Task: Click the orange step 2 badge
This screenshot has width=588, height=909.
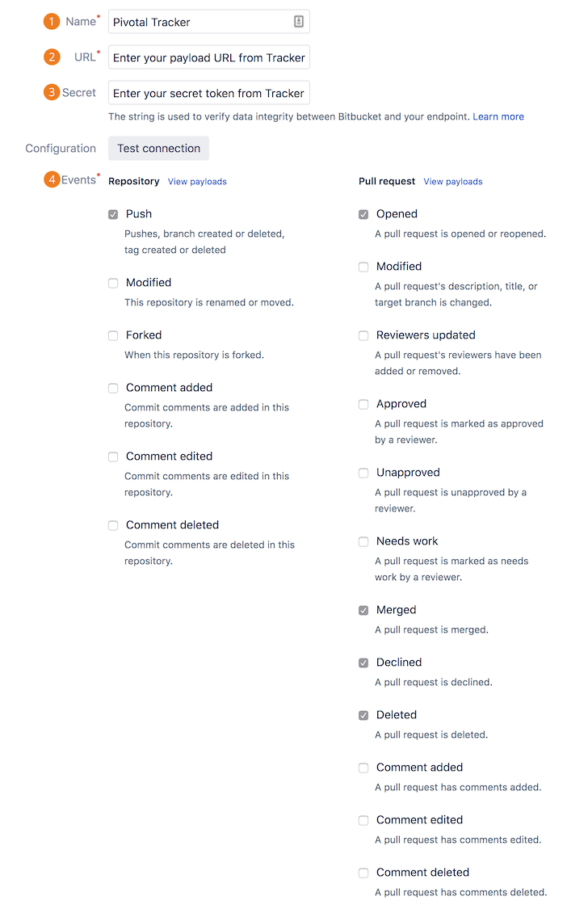Action: point(52,57)
